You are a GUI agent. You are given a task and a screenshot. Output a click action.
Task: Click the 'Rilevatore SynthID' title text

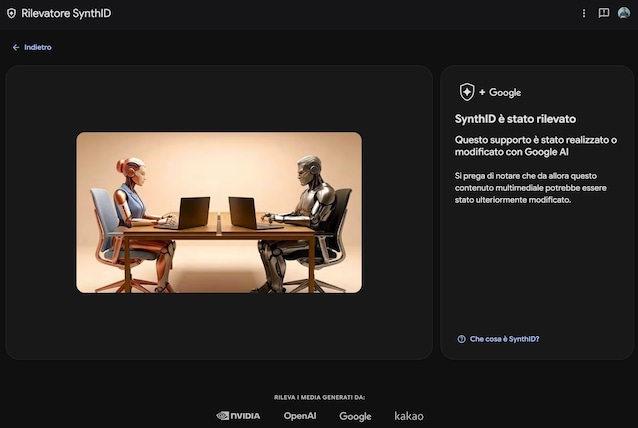point(66,13)
